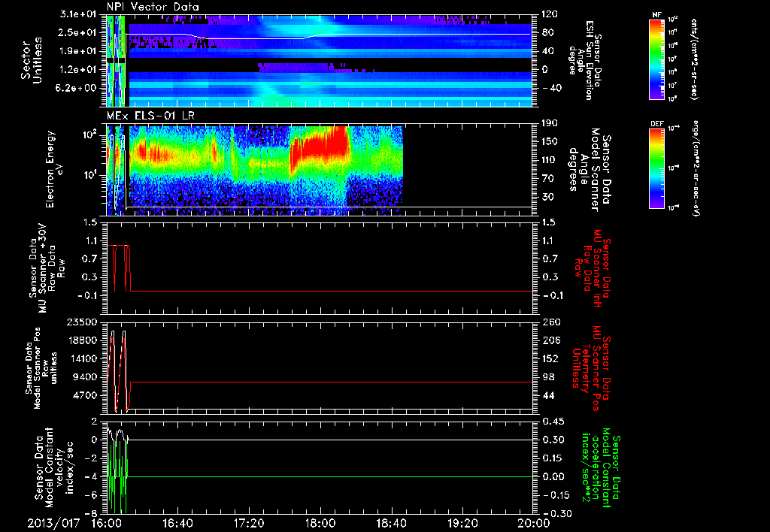Click the 9400 scanner position tick
The width and height of the screenshot is (770, 532).
[x=86, y=377]
